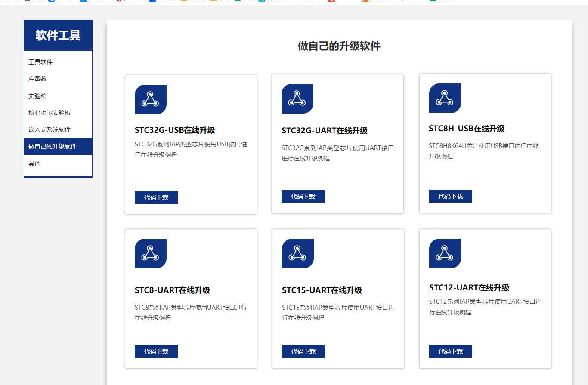Viewport: 588px width, 385px height.
Task: Click the STC12-UART在线升级 title
Action: point(469,288)
